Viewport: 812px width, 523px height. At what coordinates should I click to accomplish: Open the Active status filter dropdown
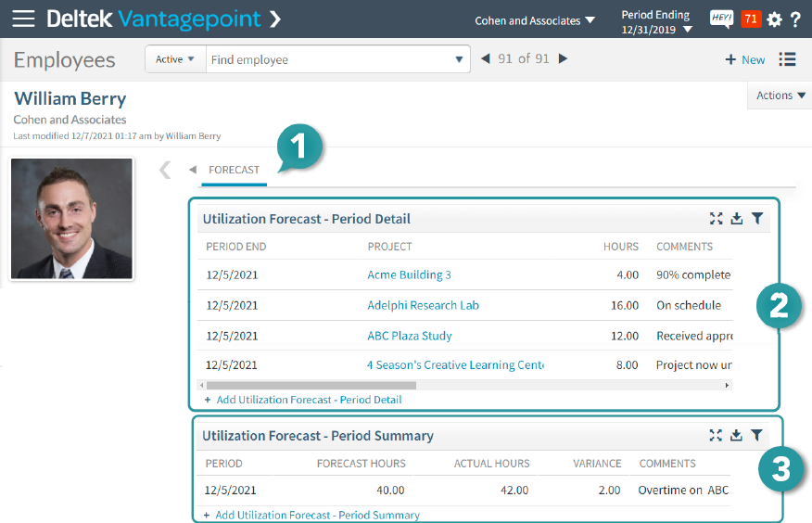click(175, 59)
